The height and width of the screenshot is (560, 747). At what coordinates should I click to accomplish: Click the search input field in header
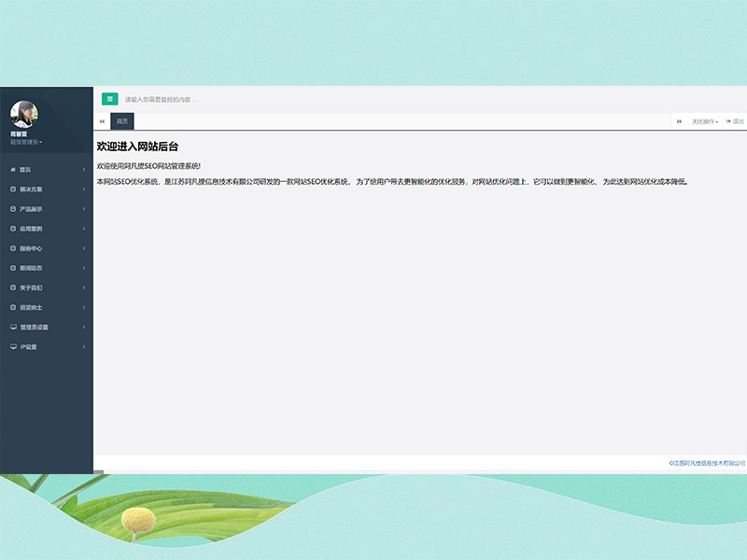(x=280, y=99)
